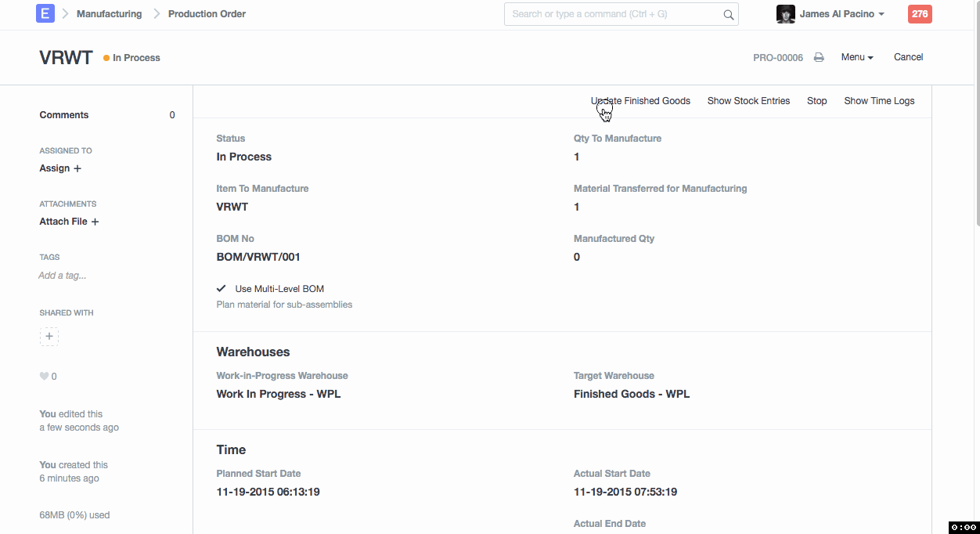The height and width of the screenshot is (534, 980).
Task: Click the ERPNext home logo icon
Action: pyautogui.click(x=45, y=13)
